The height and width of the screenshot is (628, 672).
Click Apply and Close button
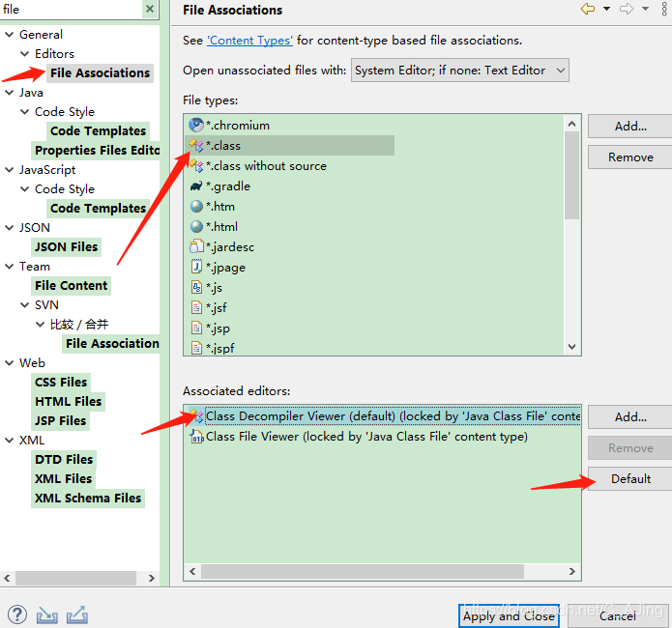tap(509, 616)
